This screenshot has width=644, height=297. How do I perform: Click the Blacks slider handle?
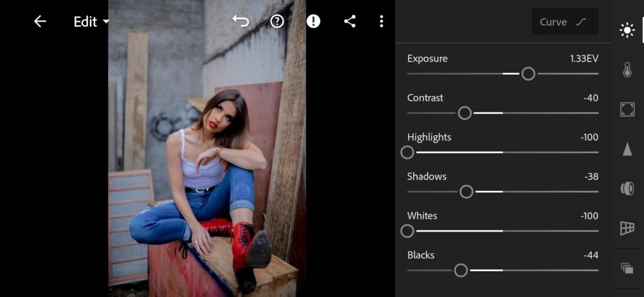coord(461,271)
